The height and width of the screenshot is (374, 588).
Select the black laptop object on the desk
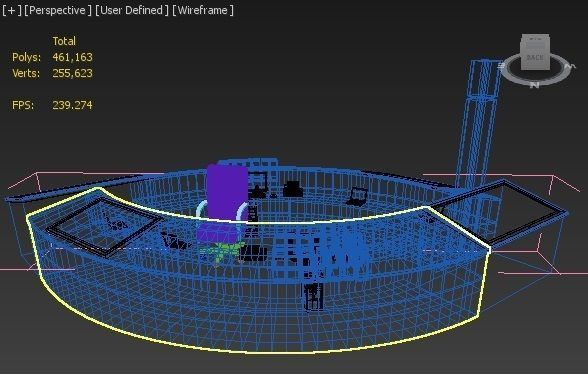pos(357,197)
